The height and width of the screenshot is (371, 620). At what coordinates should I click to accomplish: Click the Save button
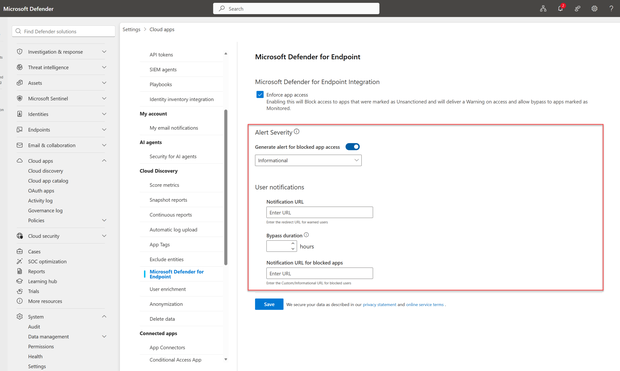click(269, 304)
